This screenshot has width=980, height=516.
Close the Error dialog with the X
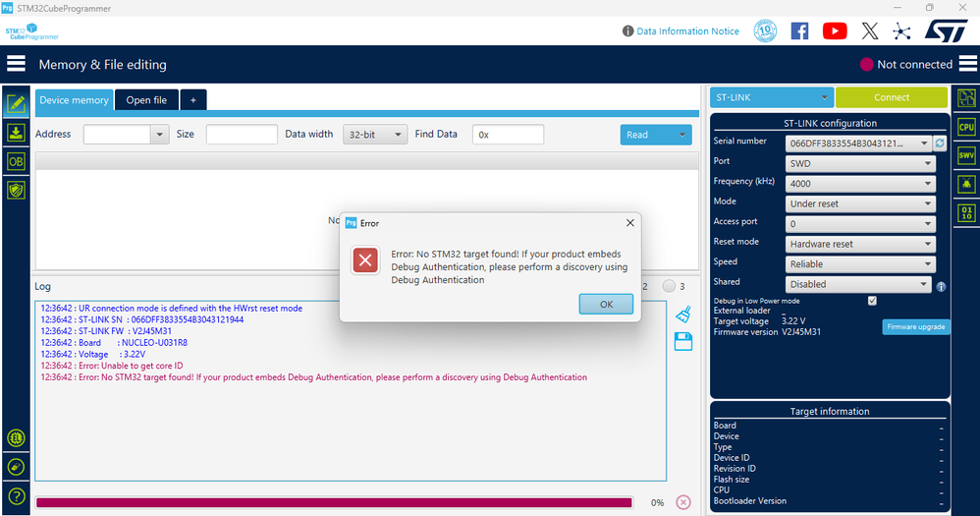[x=630, y=223]
